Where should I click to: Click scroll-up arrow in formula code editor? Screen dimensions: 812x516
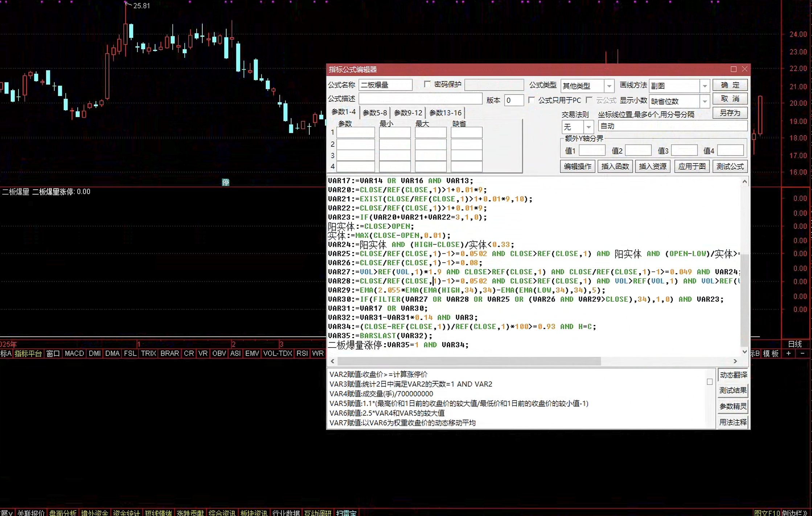pyautogui.click(x=745, y=181)
